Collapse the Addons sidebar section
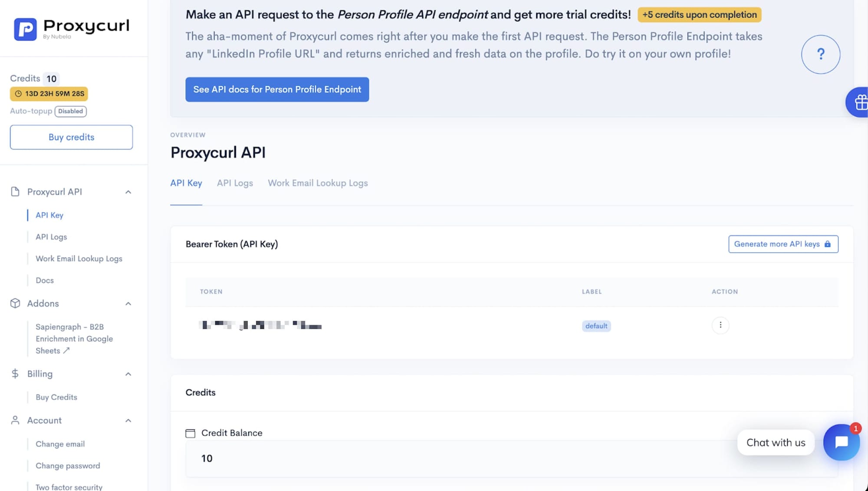Screen dimensions: 868x491 [128, 303]
